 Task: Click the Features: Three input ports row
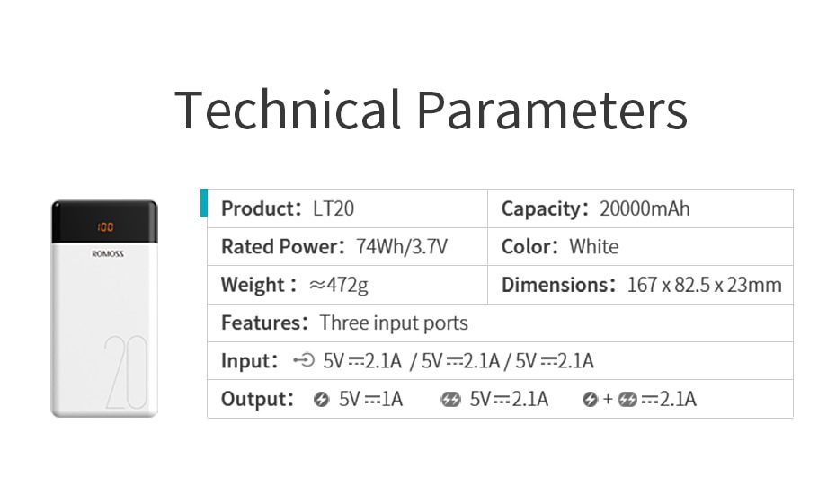pyautogui.click(x=500, y=323)
